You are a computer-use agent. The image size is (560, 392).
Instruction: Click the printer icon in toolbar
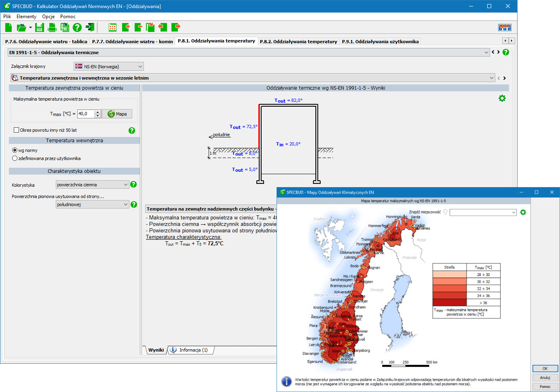click(52, 27)
